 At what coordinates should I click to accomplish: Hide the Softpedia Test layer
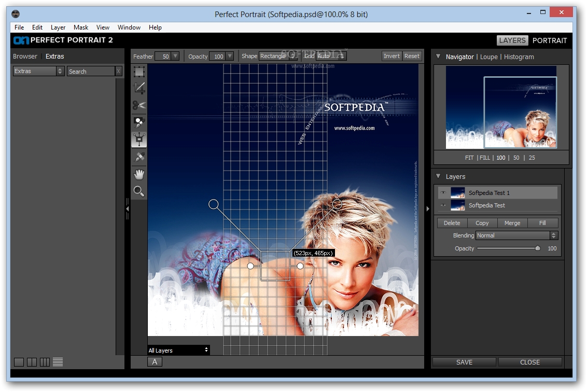[443, 205]
